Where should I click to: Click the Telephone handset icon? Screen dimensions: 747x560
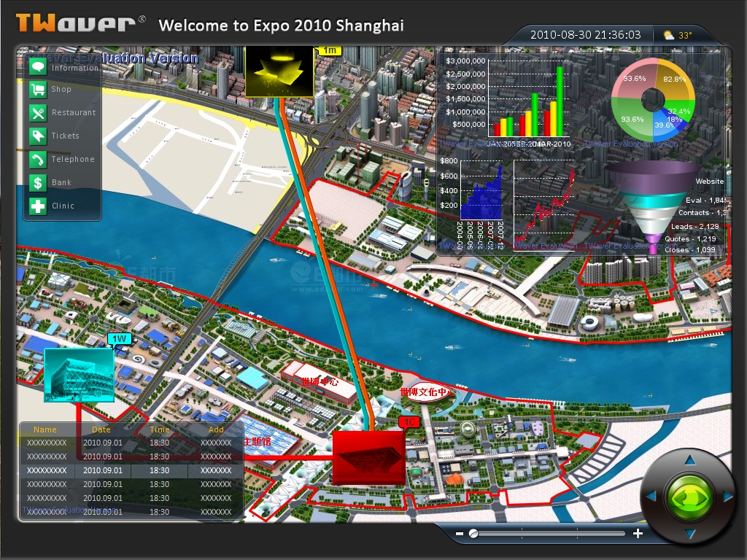point(38,160)
